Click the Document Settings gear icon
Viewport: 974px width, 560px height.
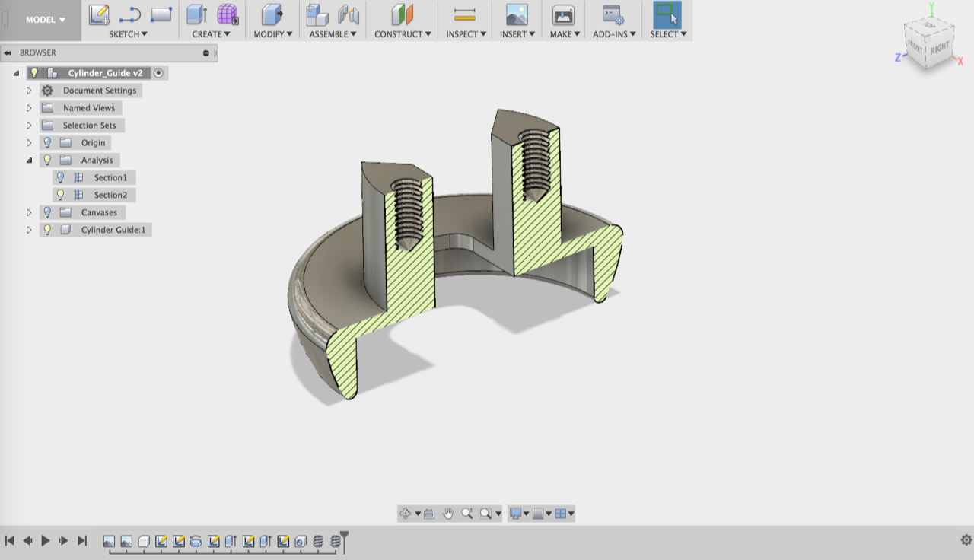pos(47,91)
